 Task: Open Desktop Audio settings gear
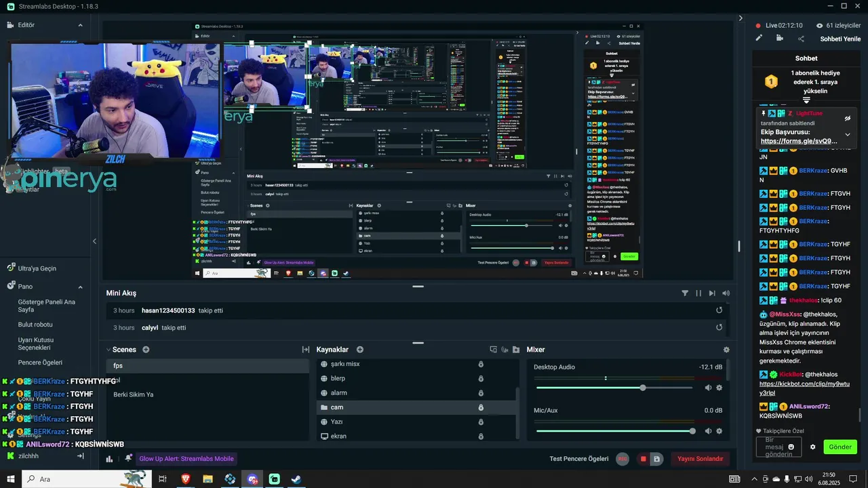pos(719,388)
